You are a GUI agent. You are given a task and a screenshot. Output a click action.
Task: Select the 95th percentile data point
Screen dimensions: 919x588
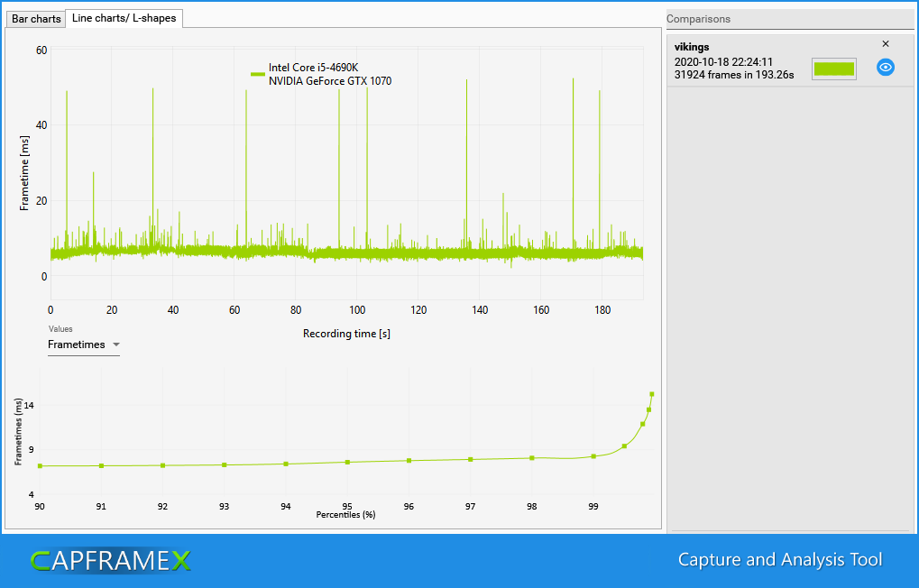click(x=347, y=463)
